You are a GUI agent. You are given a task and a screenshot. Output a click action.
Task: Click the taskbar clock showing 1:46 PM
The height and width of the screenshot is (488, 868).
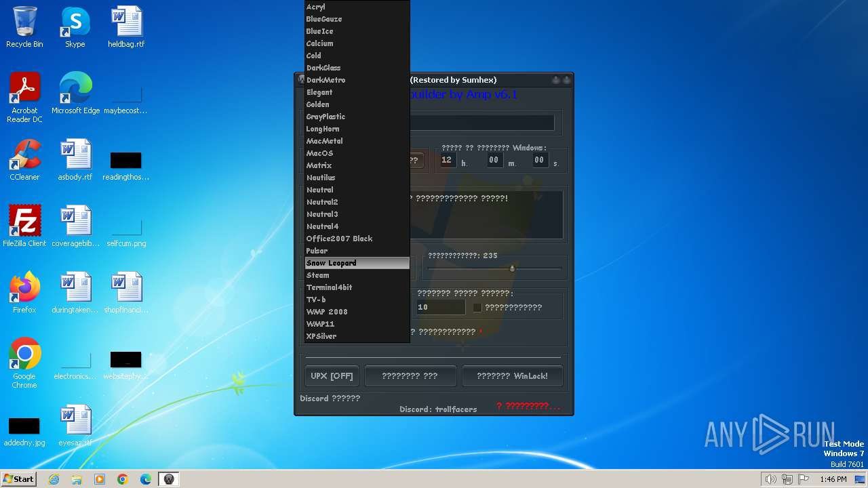[833, 479]
